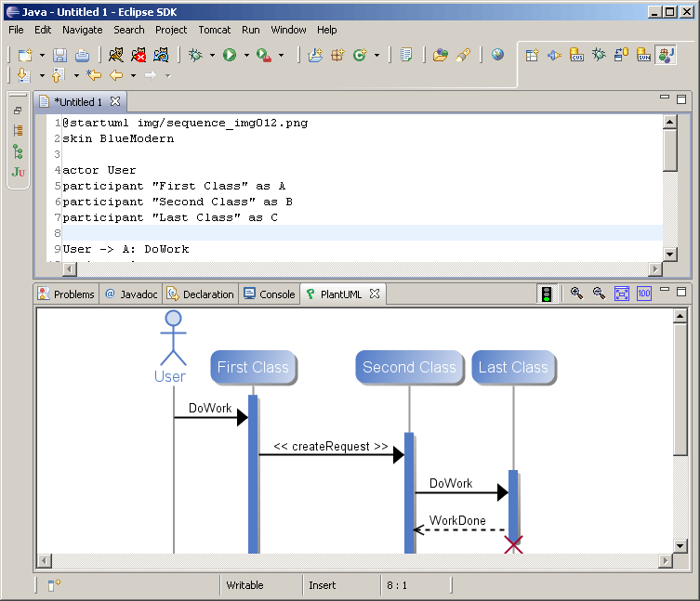The image size is (700, 601).
Task: Click the Debug bug icon
Action: 195,55
